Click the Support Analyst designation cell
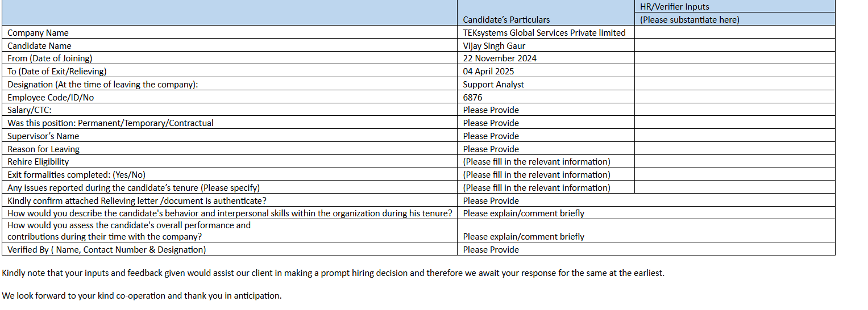868x310 pixels. [x=493, y=85]
